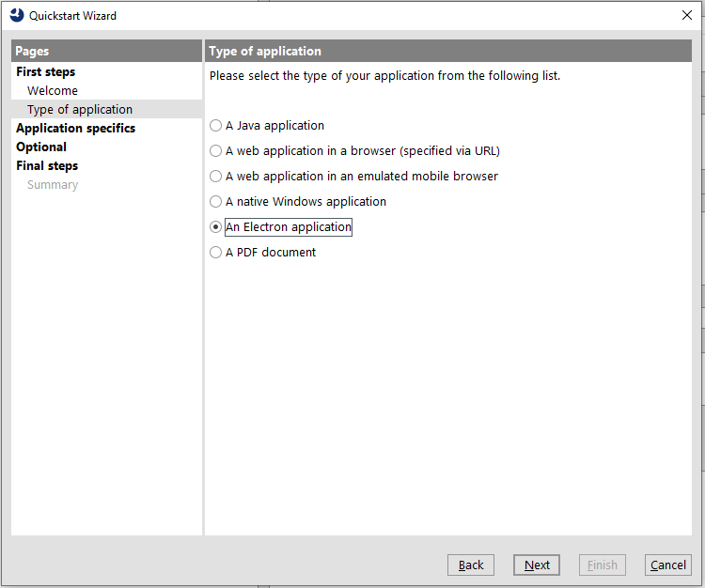This screenshot has height=588, width=705.
Task: Select the Java application radio button
Action: click(216, 125)
